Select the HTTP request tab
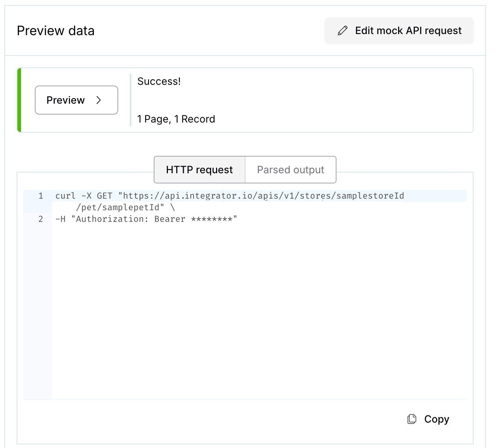496x448 pixels. pyautogui.click(x=199, y=170)
